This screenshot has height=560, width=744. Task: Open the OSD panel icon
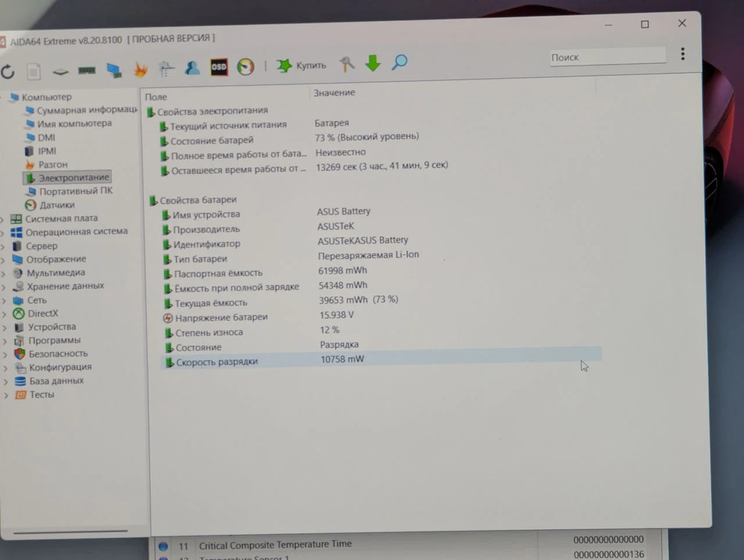pos(219,67)
